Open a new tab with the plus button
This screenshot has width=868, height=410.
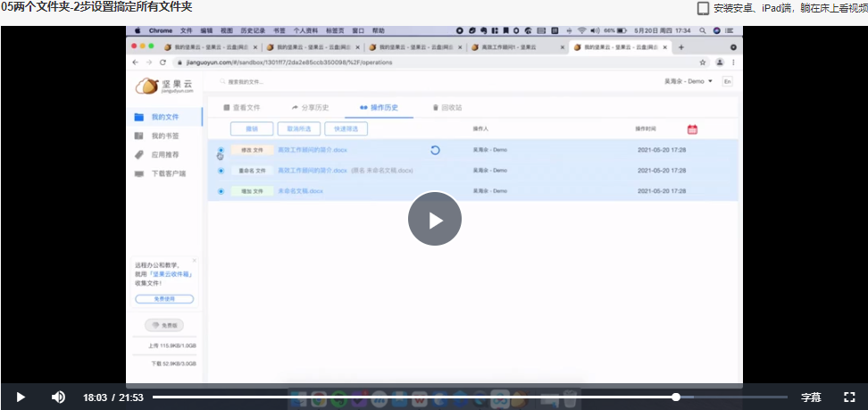[x=680, y=47]
